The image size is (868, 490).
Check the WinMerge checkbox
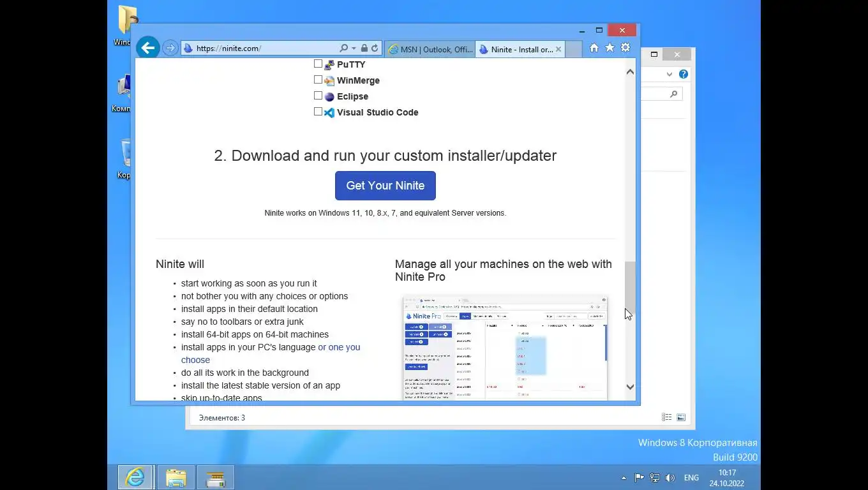click(318, 80)
